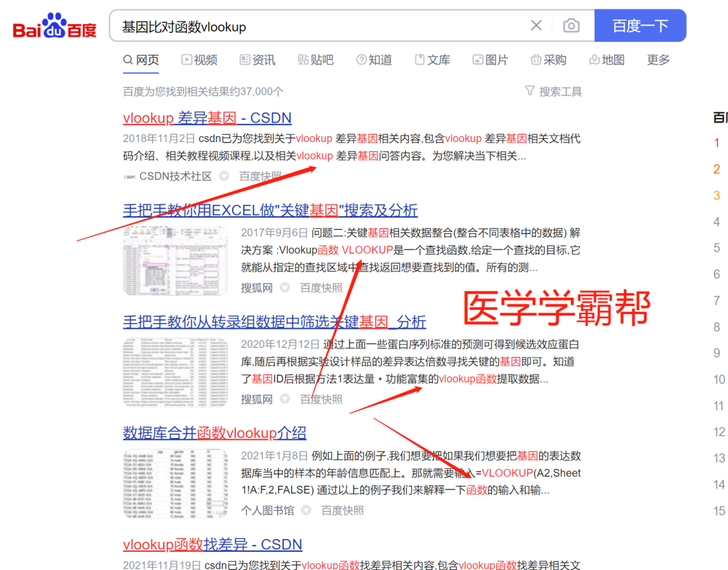Image resolution: width=728 pixels, height=570 pixels.
Task: Expand dropdown arrow next to CSDN技术社区
Action: click(224, 177)
